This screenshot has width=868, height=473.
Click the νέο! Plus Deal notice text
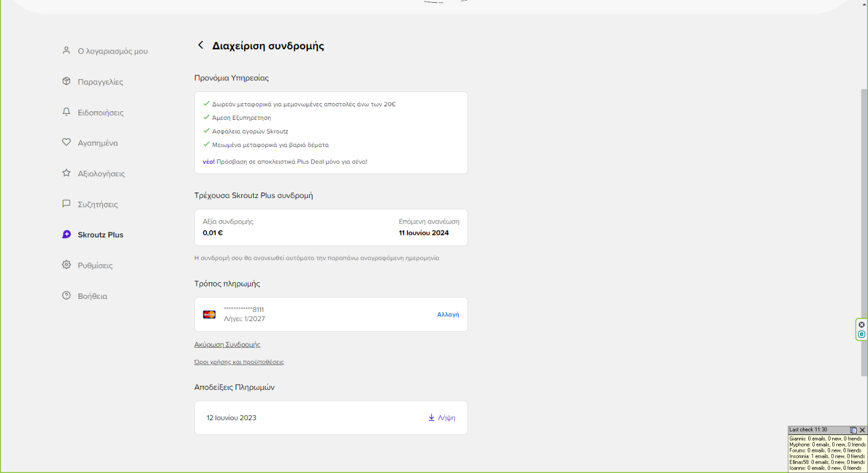point(285,162)
